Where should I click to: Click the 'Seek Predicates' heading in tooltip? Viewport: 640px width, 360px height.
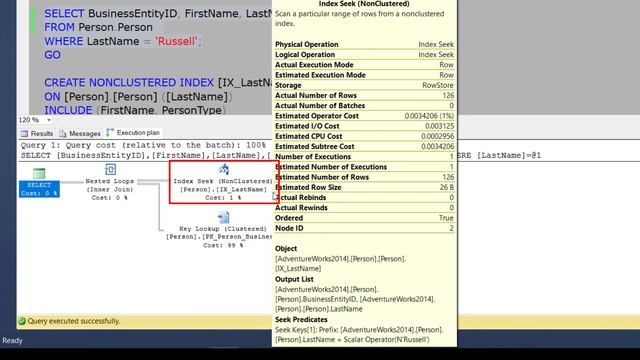(x=301, y=320)
